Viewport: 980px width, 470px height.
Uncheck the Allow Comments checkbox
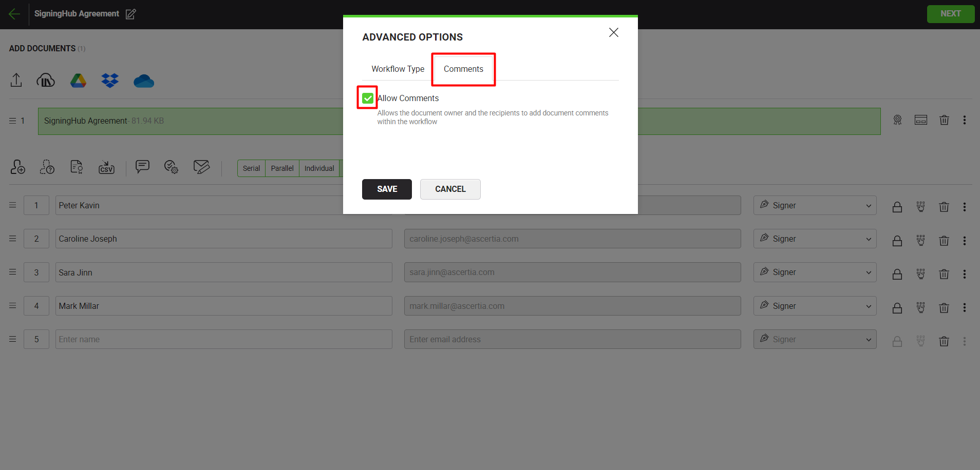click(x=368, y=98)
